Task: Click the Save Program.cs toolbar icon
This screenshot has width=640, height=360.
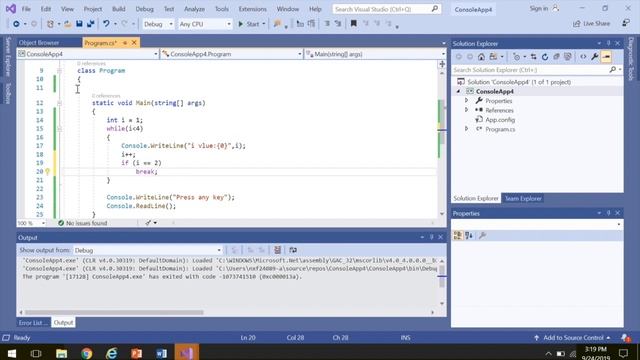Action: (79, 24)
